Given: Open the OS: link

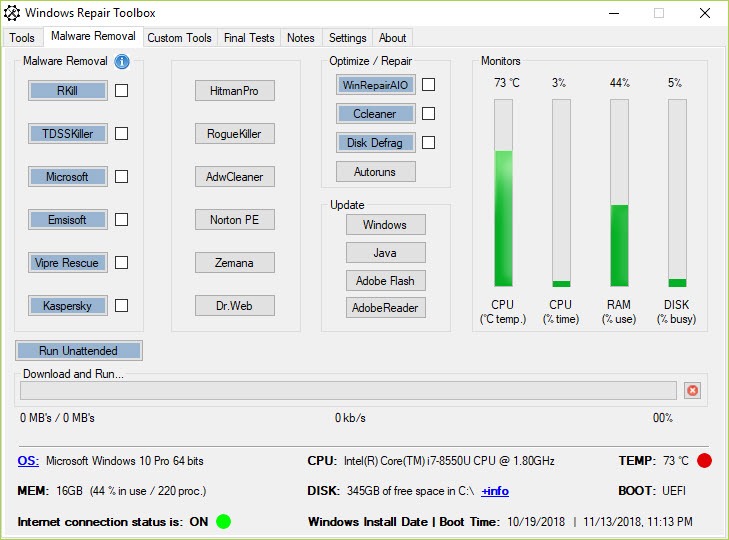Looking at the screenshot, I should point(28,460).
